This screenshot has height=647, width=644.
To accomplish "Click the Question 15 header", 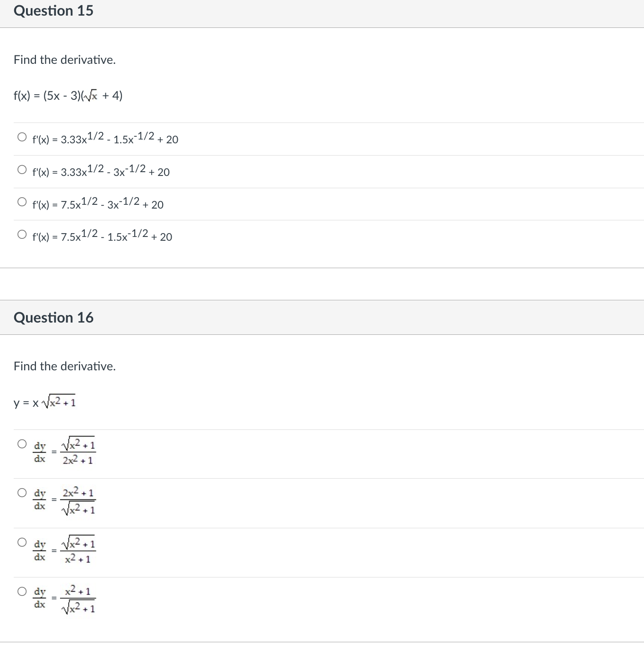I will coord(53,10).
